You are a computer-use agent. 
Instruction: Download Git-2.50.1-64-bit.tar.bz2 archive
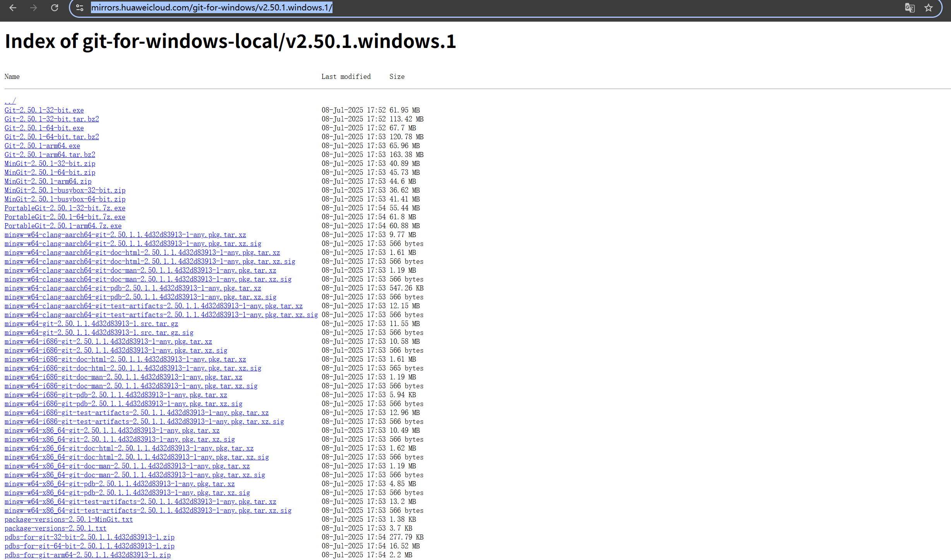point(52,137)
